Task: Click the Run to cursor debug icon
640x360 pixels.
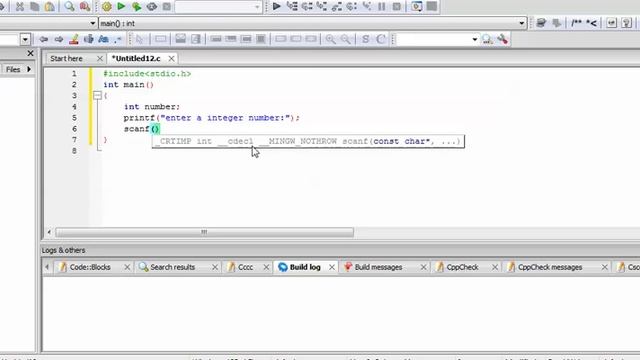Action: pos(292,7)
